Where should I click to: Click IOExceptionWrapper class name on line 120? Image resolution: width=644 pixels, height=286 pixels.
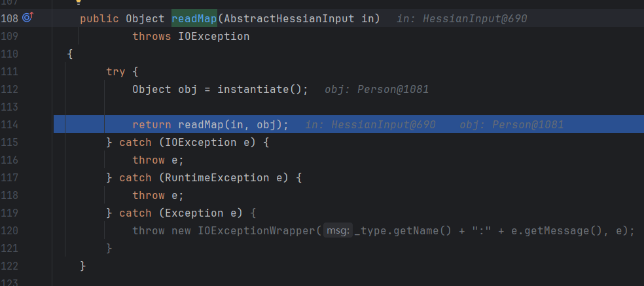[x=257, y=230]
